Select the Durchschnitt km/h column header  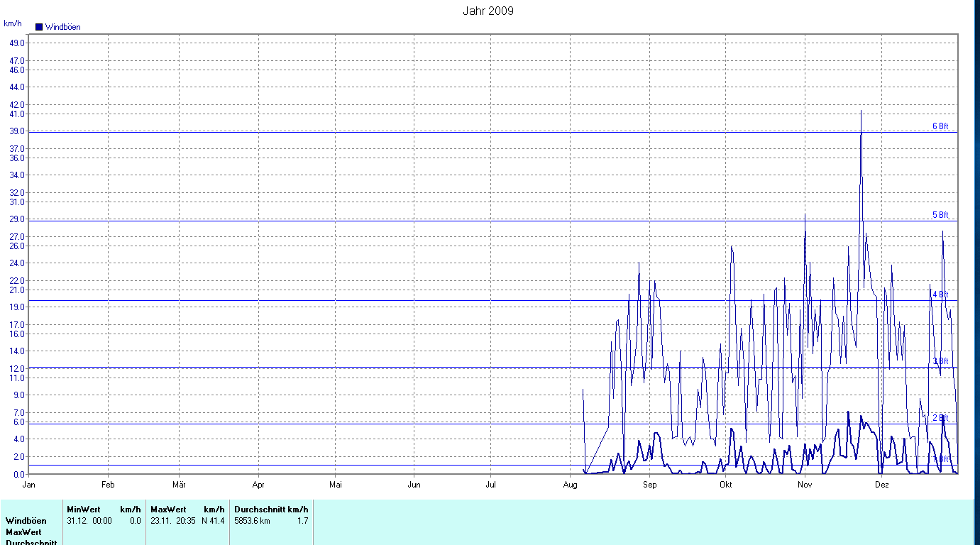click(272, 510)
